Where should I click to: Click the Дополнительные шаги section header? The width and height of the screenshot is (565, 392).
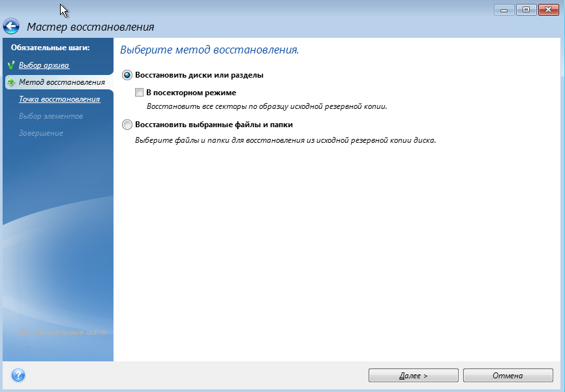(x=62, y=332)
